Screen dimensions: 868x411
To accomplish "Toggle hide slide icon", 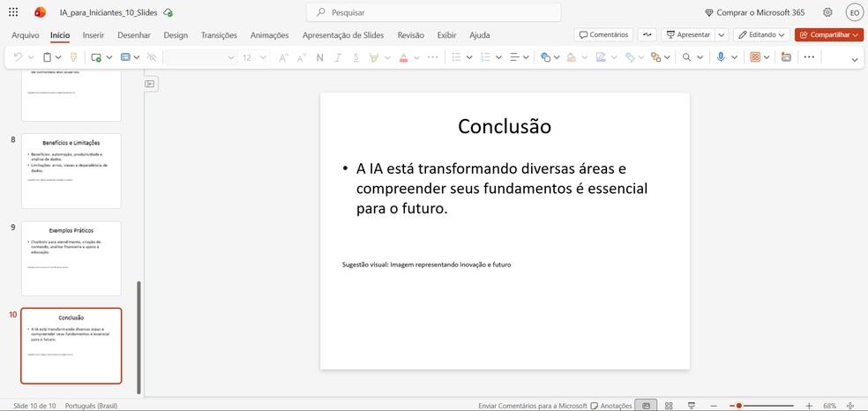I will click(x=152, y=57).
